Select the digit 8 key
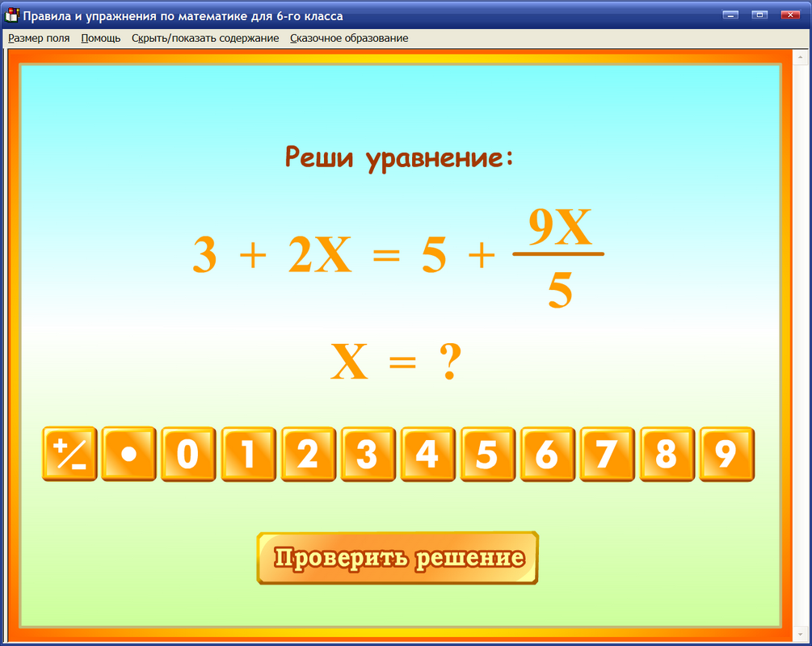 666,455
